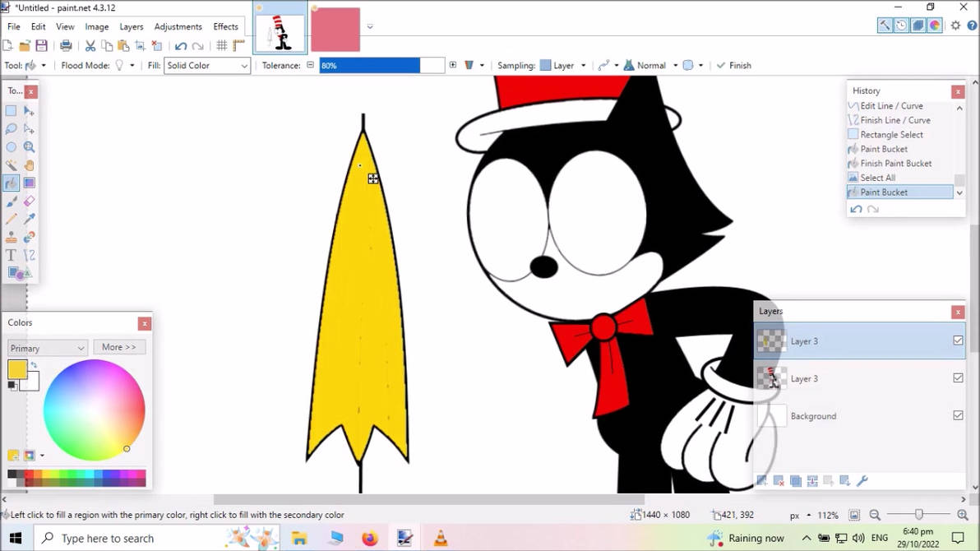This screenshot has height=551, width=980.
Task: Click the Tolerance 80% slider bar
Action: tap(381, 66)
